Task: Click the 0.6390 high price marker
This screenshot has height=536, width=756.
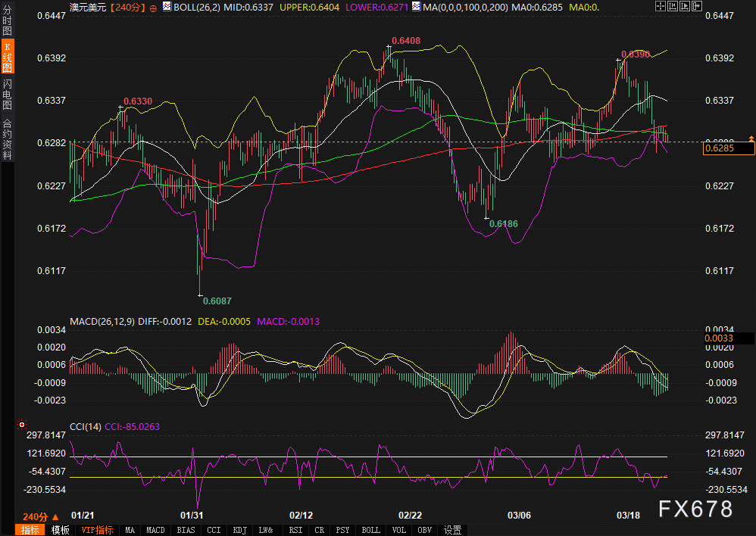Action: click(636, 54)
